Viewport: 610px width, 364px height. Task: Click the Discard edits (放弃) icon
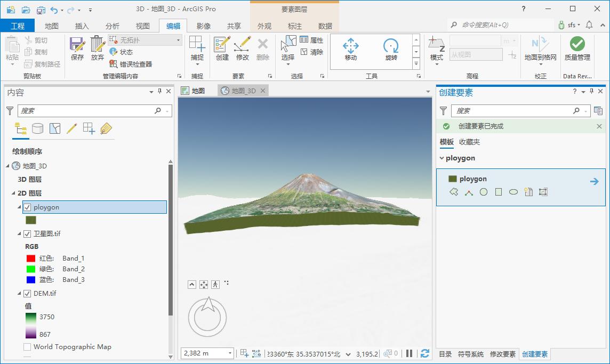pyautogui.click(x=97, y=48)
